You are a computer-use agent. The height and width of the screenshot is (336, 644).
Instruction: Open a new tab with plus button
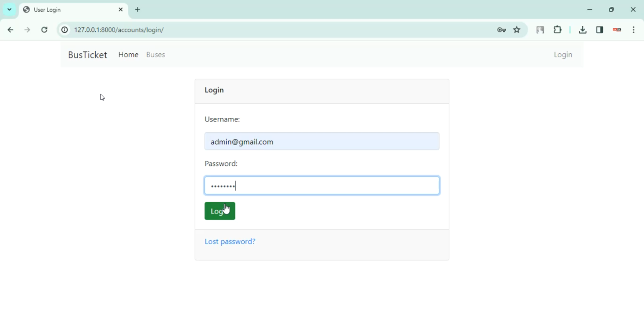point(138,9)
